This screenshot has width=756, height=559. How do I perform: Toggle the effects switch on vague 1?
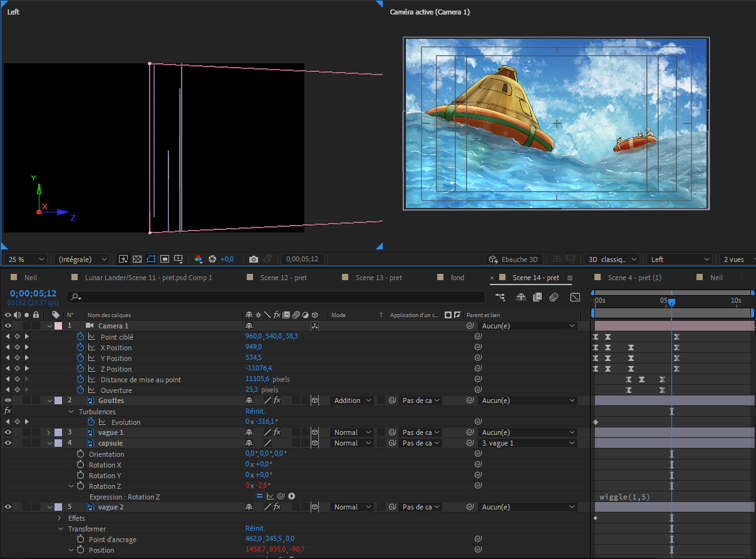277,432
